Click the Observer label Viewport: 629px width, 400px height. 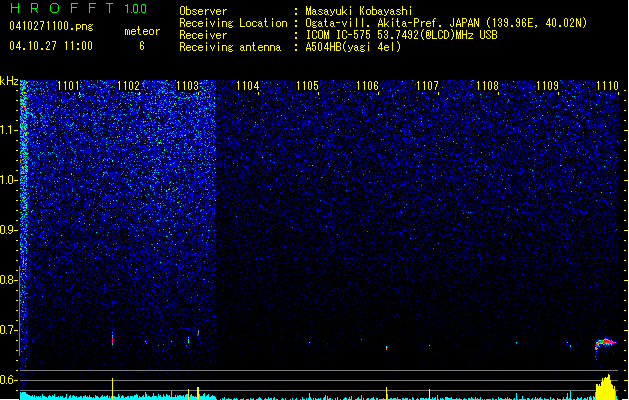(203, 11)
